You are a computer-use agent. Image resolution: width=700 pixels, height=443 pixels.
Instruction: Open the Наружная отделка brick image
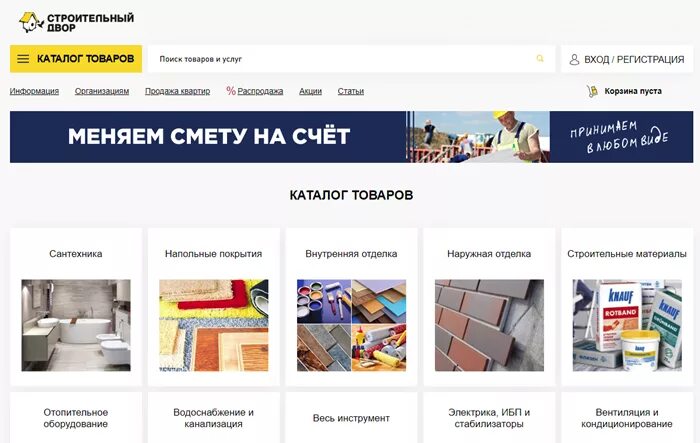pos(489,325)
